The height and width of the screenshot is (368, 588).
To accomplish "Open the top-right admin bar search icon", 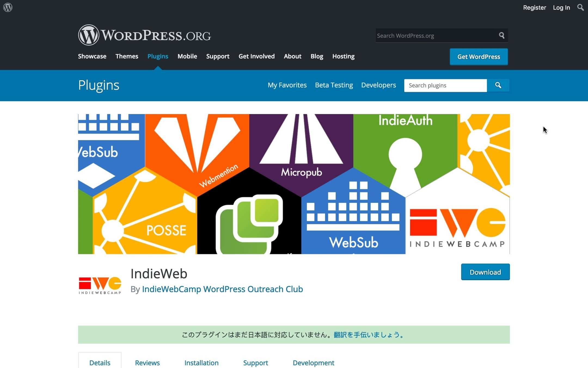I will (580, 7).
